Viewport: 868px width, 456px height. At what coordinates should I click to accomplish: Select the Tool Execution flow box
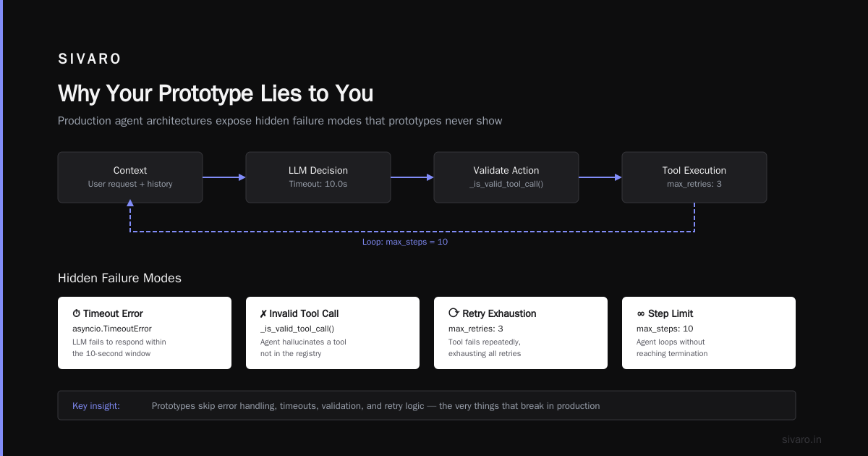(694, 177)
